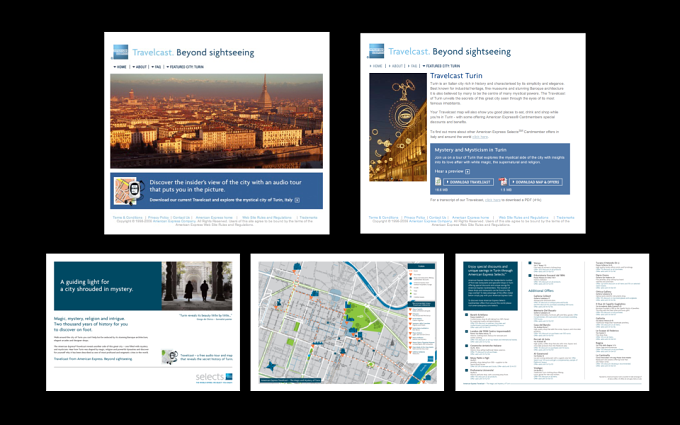The image size is (680, 425).
Task: Expand the FAQ menu on the Turin skyline page
Action: [156, 67]
